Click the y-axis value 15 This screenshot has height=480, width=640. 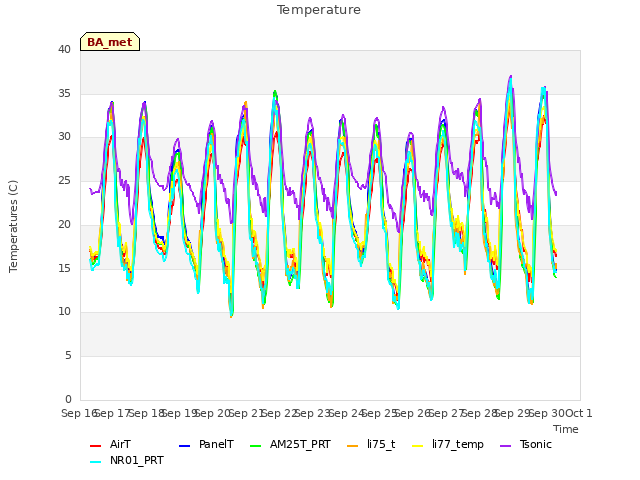(64, 268)
